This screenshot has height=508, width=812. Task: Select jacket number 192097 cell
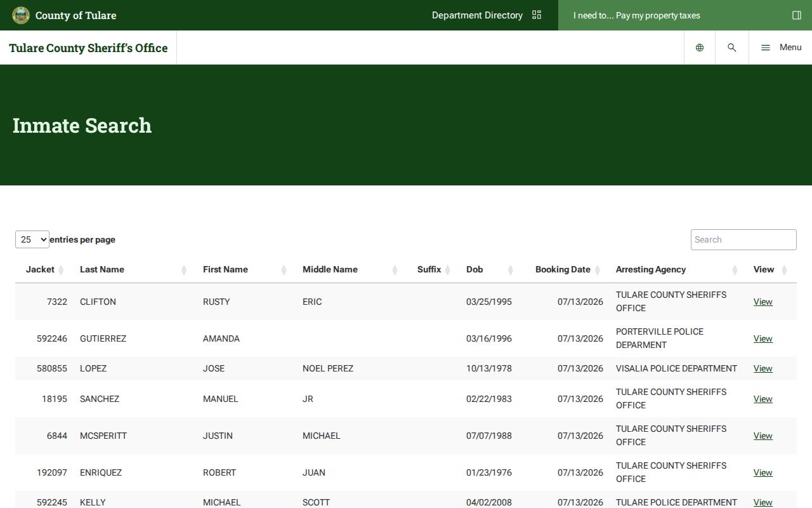52,472
